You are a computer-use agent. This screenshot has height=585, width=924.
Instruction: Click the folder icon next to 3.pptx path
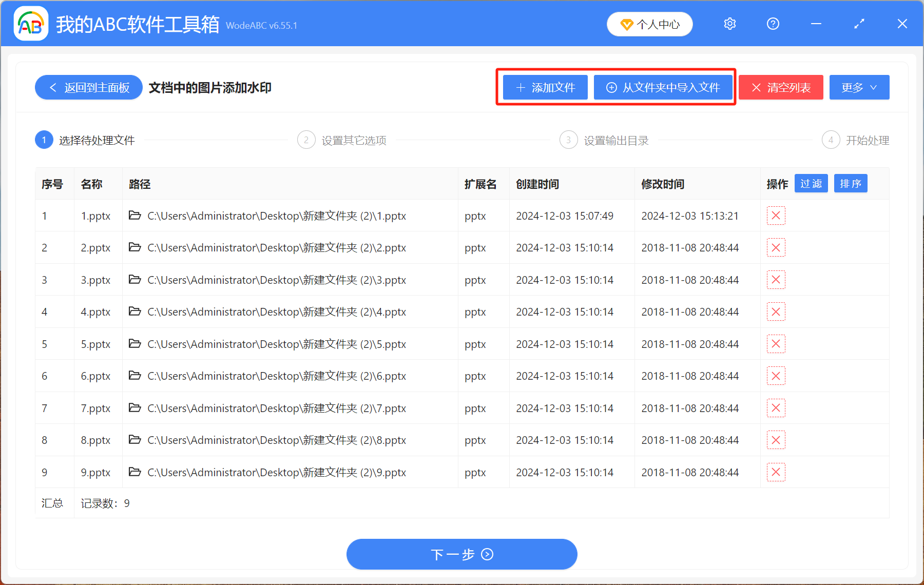[134, 280]
